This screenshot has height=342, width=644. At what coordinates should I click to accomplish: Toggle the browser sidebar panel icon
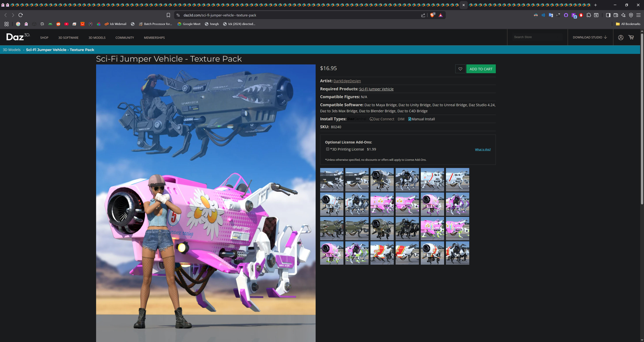[608, 15]
